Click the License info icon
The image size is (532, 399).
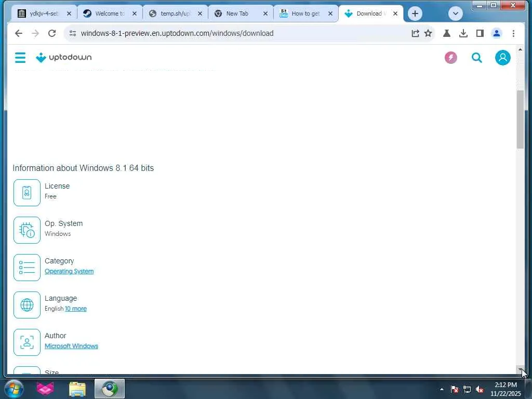tap(27, 193)
